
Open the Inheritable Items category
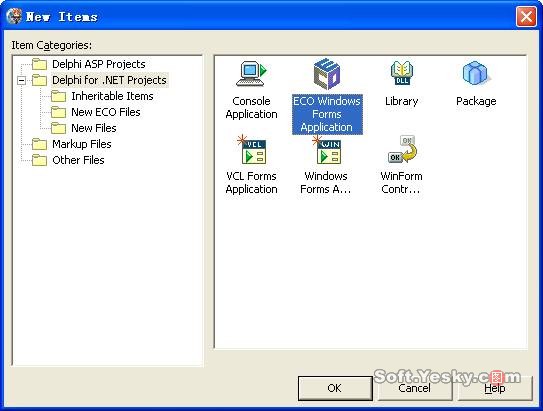(x=112, y=96)
